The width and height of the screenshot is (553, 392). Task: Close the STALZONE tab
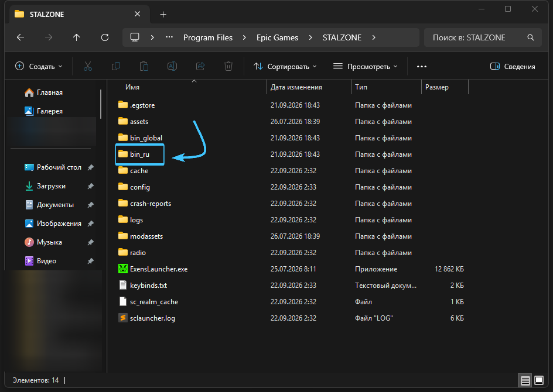tap(137, 14)
